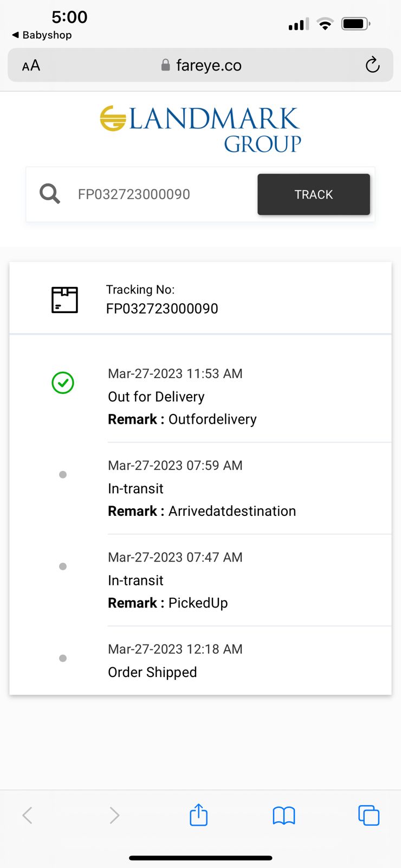The image size is (401, 868).
Task: Select the Out for Delivery status entry
Action: click(x=182, y=397)
